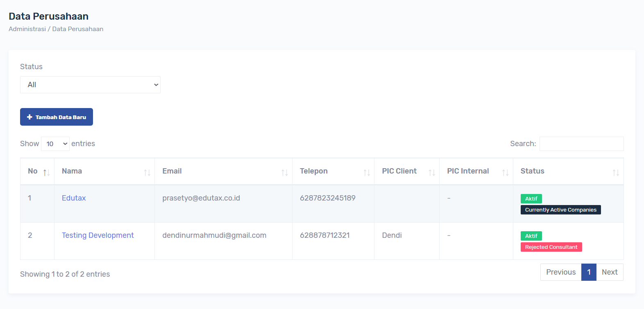The height and width of the screenshot is (309, 644).
Task: Click Administrasi in the breadcrumb
Action: pyautogui.click(x=27, y=29)
